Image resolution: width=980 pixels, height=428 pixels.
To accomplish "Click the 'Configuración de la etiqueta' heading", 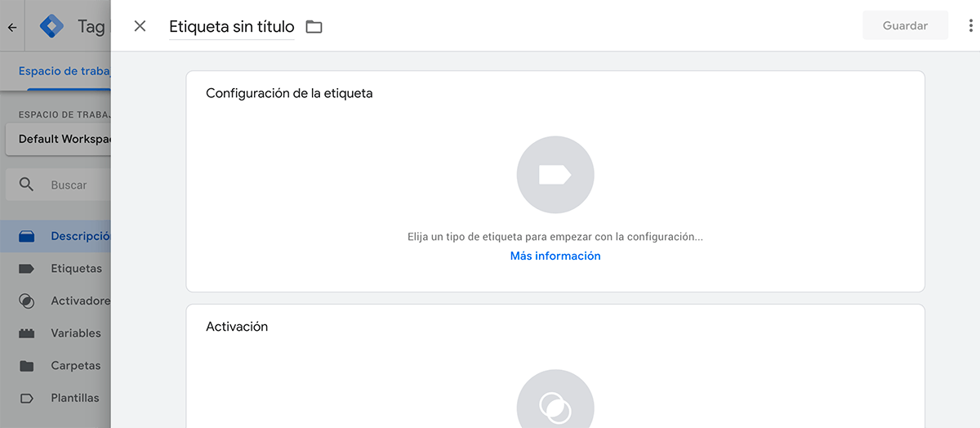I will 289,93.
